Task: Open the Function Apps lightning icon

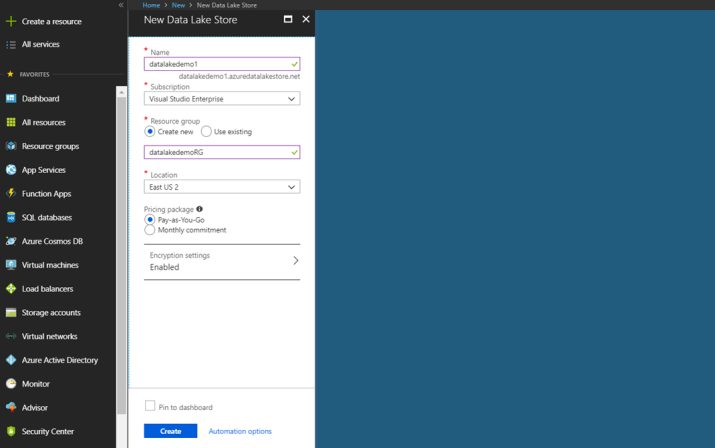Action: (11, 194)
